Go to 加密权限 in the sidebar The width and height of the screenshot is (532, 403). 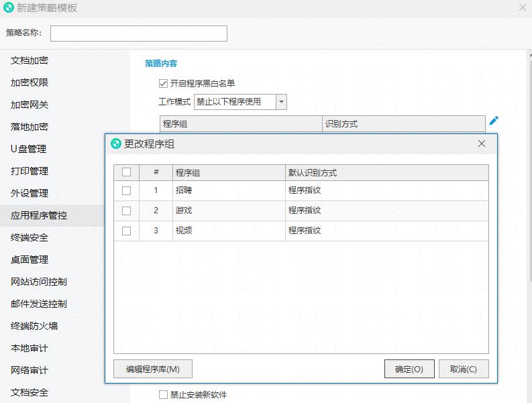(30, 82)
